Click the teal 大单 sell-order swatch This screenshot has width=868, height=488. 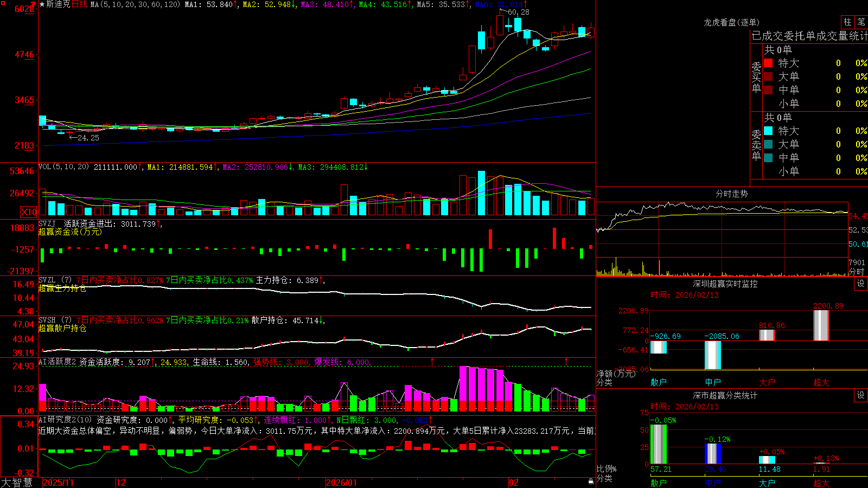[x=768, y=144]
